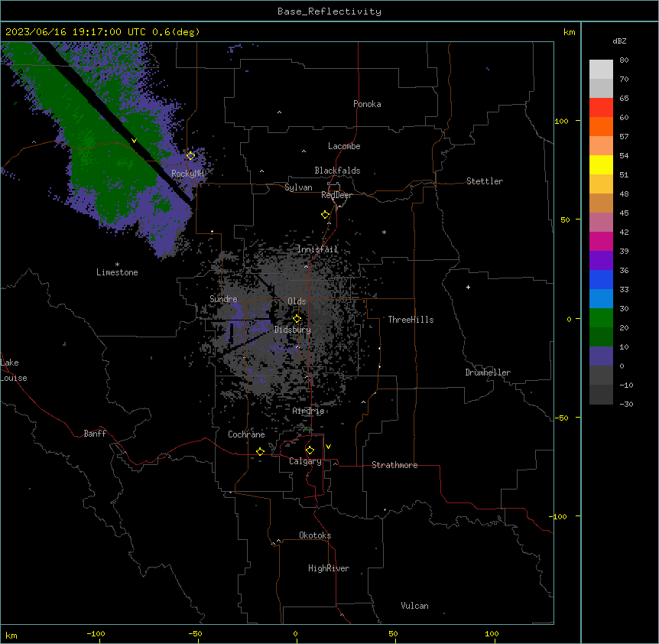
Task: Click the HighRiver town label
Action: [329, 568]
